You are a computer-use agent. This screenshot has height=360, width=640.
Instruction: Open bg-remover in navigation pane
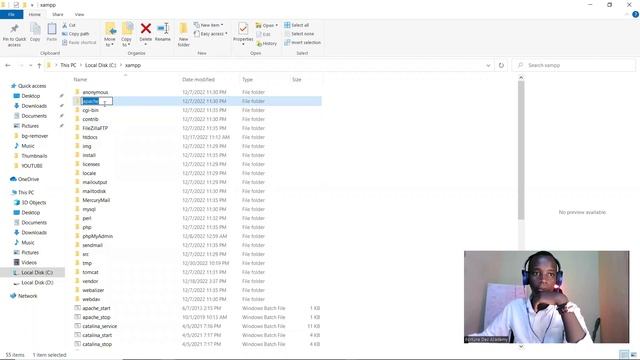pyautogui.click(x=35, y=136)
